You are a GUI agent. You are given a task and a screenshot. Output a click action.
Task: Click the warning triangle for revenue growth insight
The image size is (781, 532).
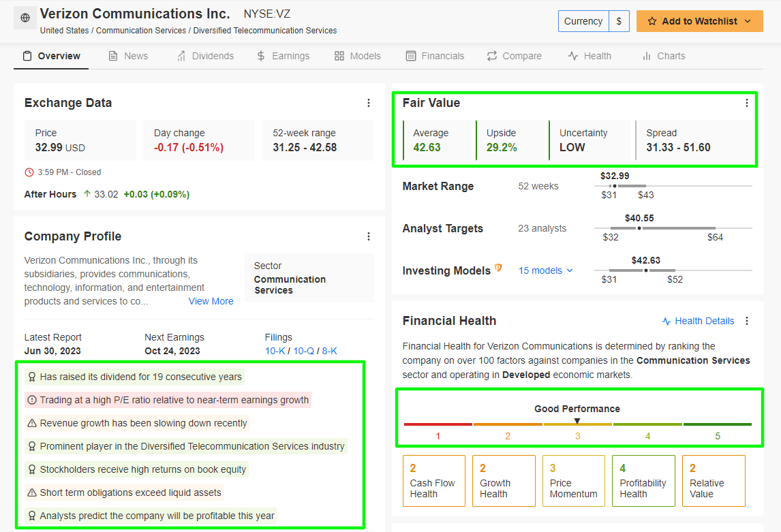point(32,423)
